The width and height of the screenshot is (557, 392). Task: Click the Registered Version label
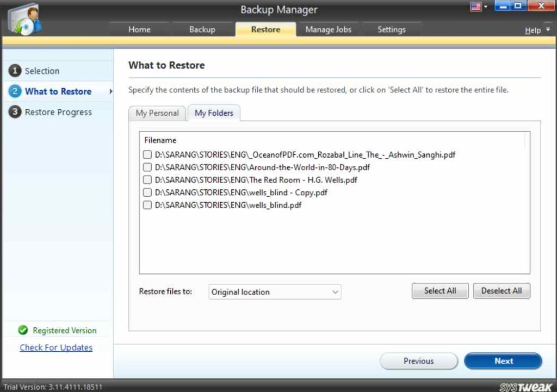pyautogui.click(x=65, y=331)
